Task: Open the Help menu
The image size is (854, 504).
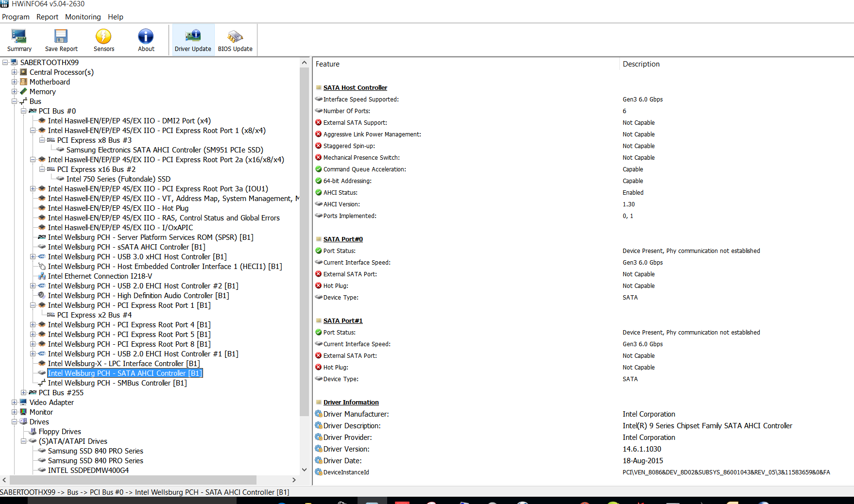Action: click(116, 17)
